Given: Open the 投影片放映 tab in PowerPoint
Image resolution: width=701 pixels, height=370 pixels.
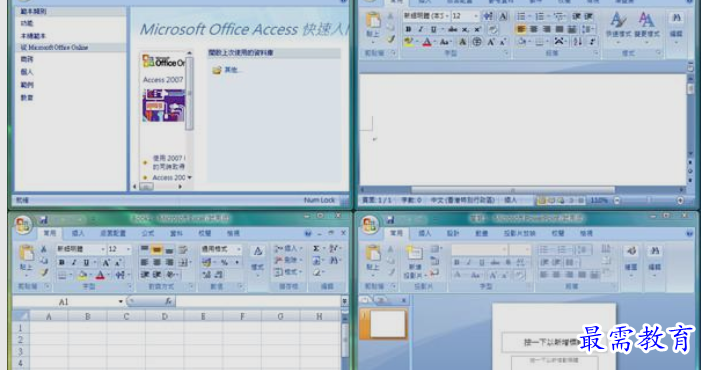Looking at the screenshot, I should tap(519, 233).
